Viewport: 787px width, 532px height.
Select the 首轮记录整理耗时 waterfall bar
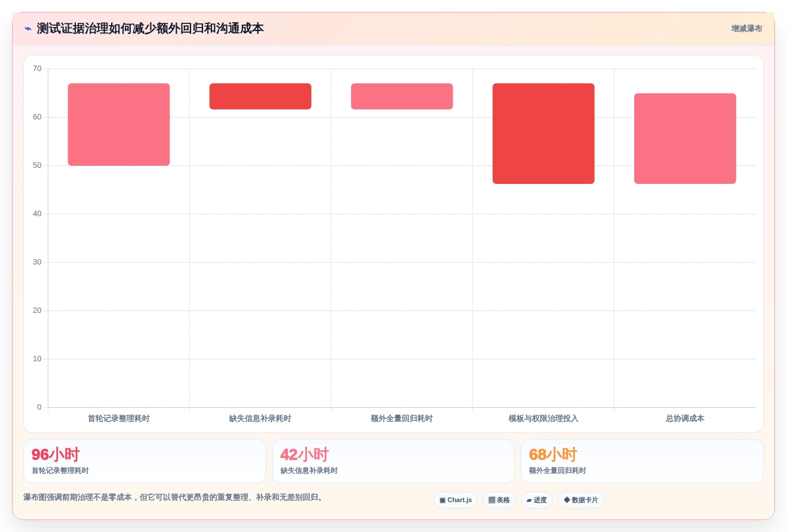pos(119,125)
